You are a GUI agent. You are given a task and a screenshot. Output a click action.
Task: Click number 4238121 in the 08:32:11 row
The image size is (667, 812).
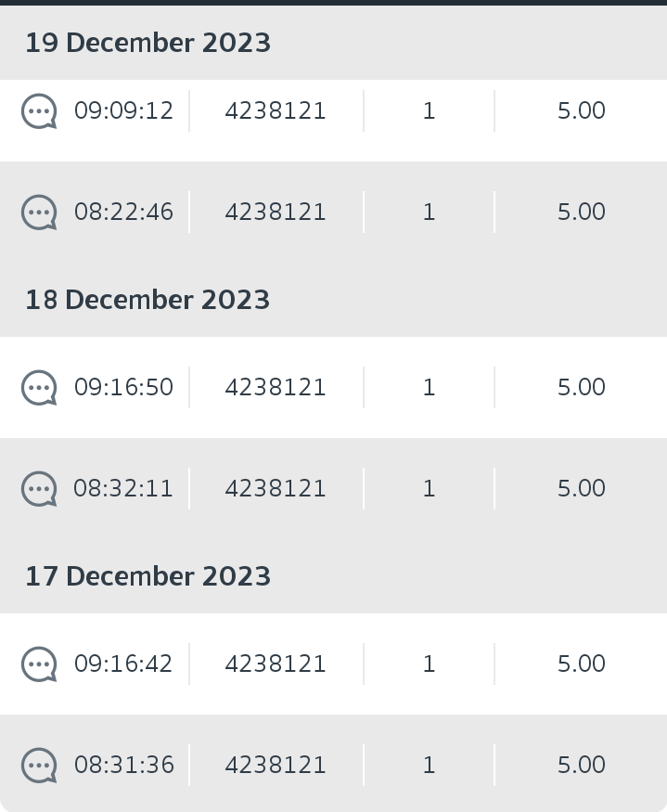pyautogui.click(x=276, y=488)
